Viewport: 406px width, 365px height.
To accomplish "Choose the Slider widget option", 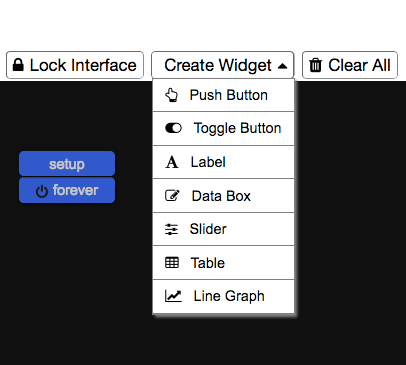I will pos(223,229).
